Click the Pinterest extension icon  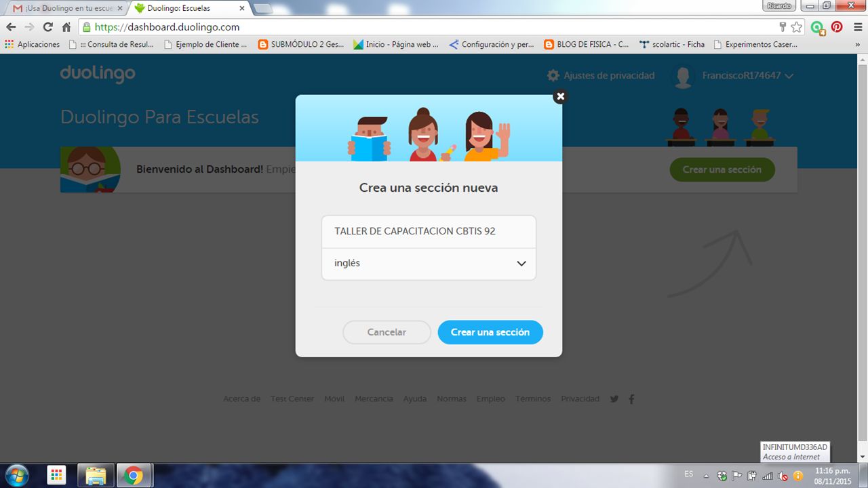coord(837,27)
